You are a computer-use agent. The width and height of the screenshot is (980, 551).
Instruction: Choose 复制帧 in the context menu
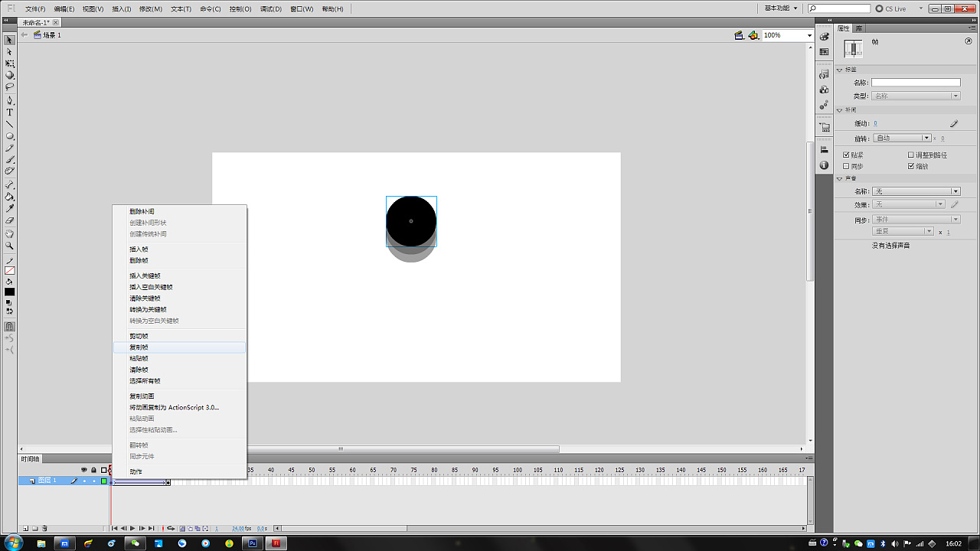pyautogui.click(x=139, y=347)
